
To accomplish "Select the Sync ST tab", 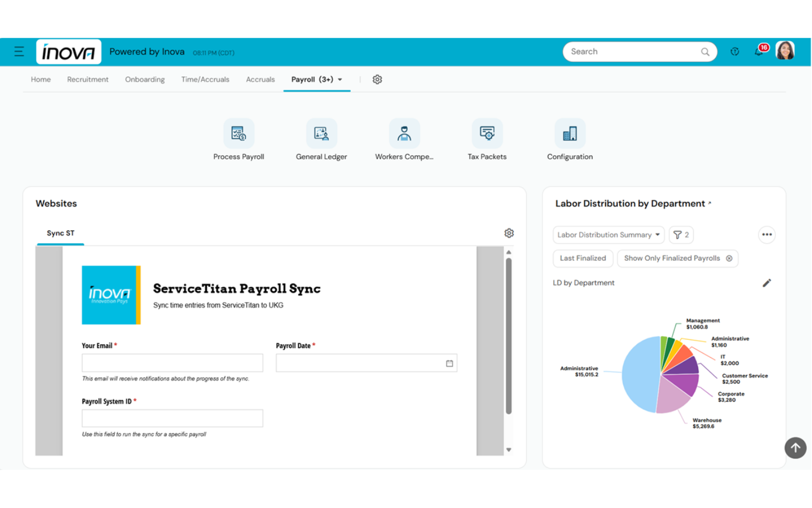I will tap(60, 233).
